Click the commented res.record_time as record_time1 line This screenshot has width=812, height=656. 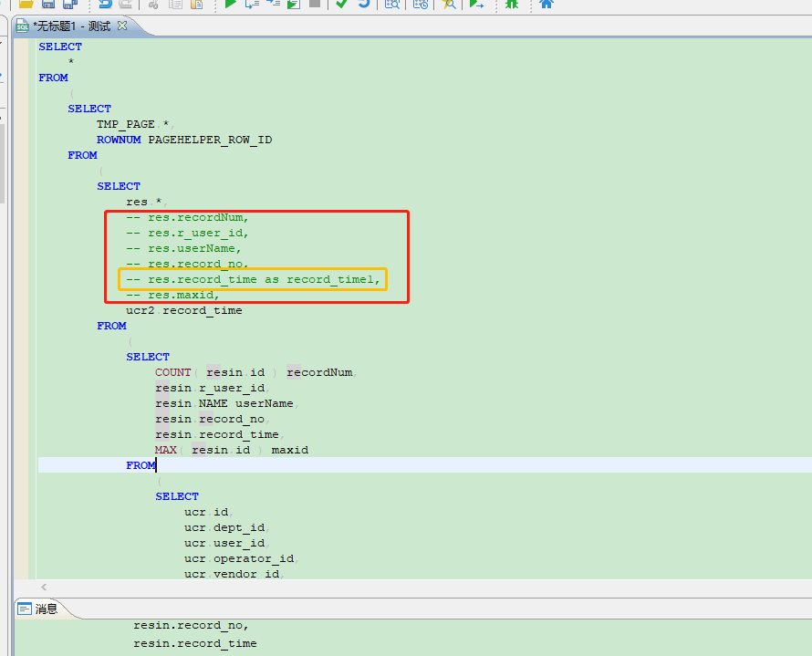(x=253, y=279)
